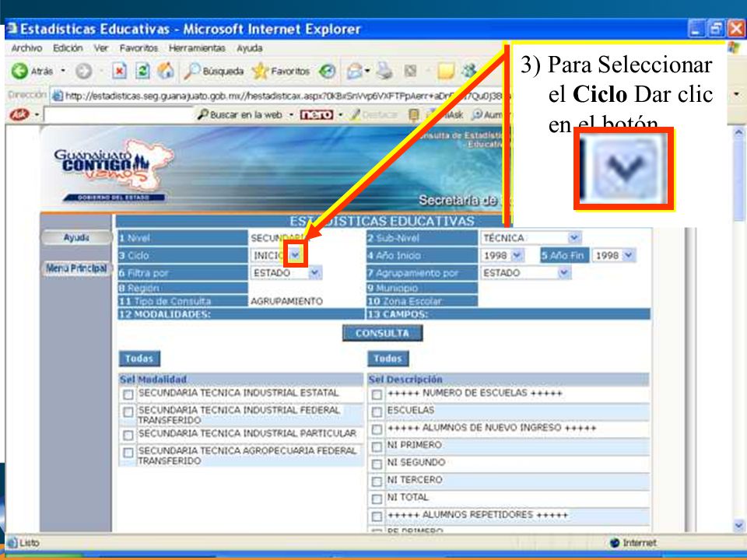Click the Ask toolbar logo icon

(19, 114)
